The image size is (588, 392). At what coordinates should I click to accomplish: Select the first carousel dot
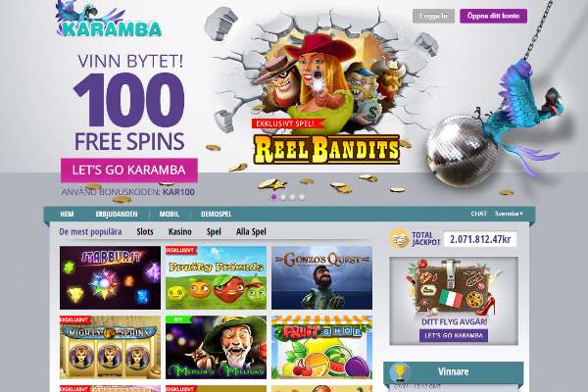(x=274, y=197)
